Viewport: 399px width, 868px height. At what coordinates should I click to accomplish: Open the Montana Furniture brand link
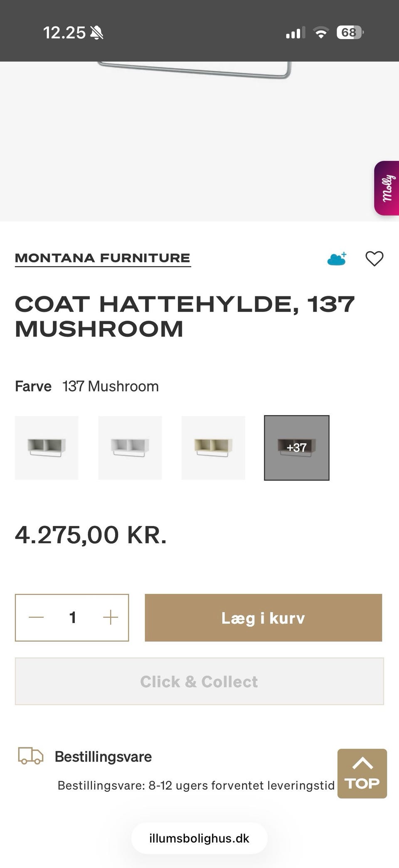click(103, 258)
